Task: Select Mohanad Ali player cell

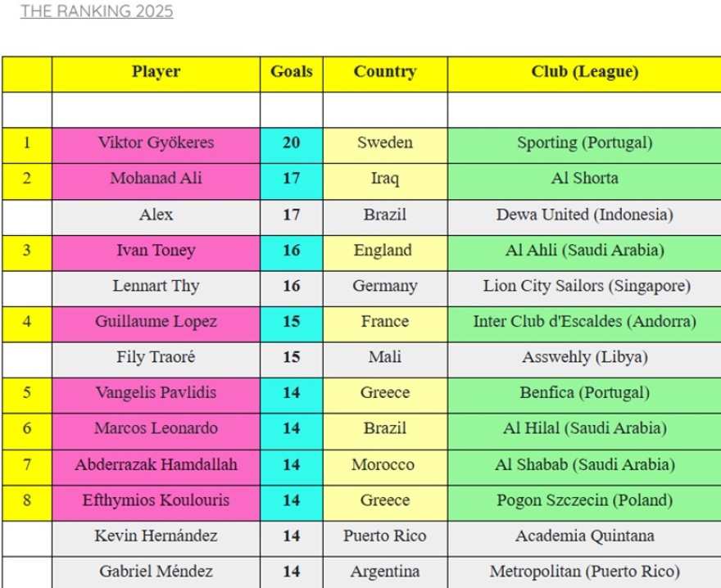Action: 156,179
